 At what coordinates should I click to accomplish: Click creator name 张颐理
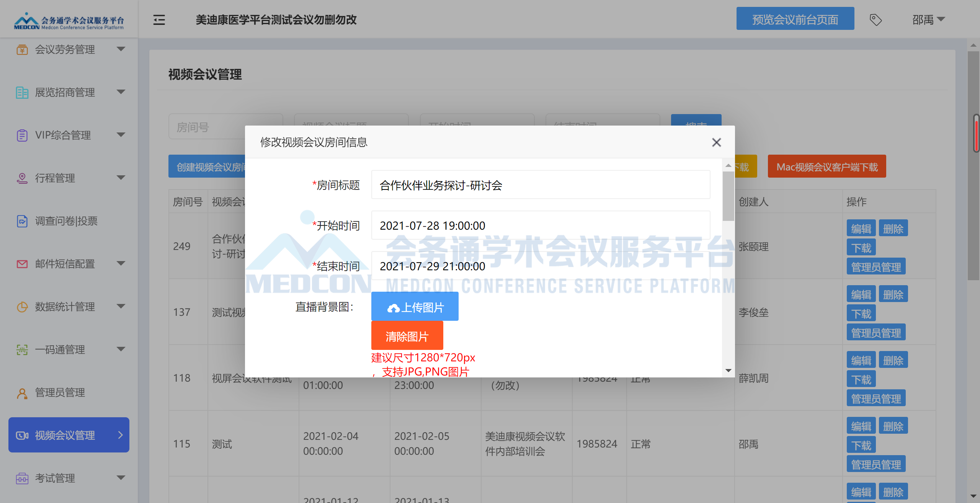[x=753, y=247]
